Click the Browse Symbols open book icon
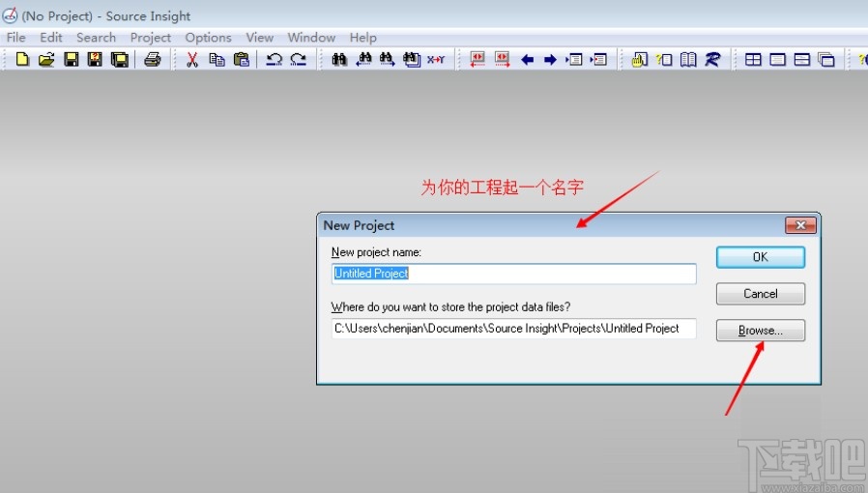 [688, 59]
